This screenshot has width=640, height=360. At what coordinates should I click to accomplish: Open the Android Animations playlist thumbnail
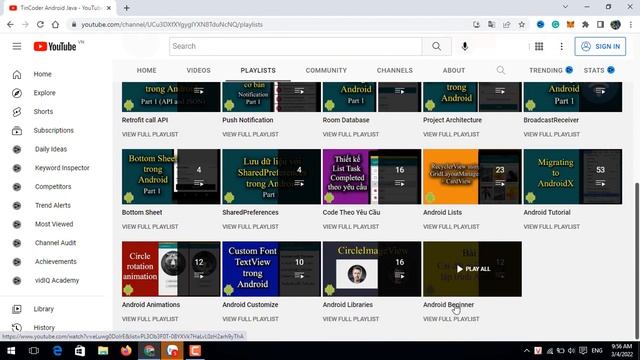pyautogui.click(x=171, y=269)
